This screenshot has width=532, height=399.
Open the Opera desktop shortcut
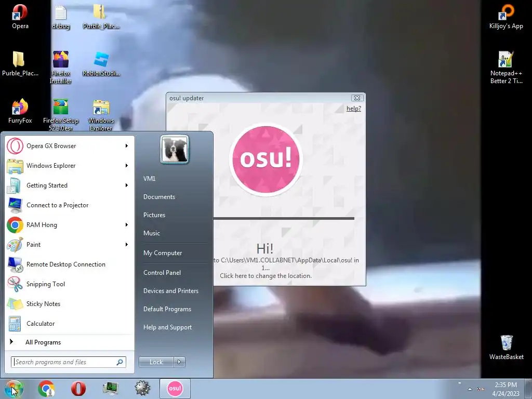pyautogui.click(x=20, y=16)
